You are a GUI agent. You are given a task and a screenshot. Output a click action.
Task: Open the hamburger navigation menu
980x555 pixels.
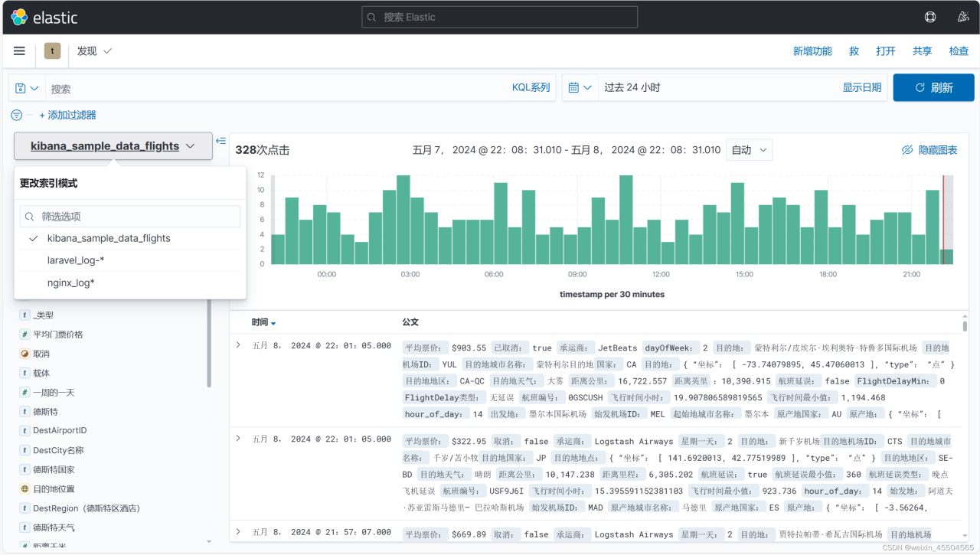point(19,51)
